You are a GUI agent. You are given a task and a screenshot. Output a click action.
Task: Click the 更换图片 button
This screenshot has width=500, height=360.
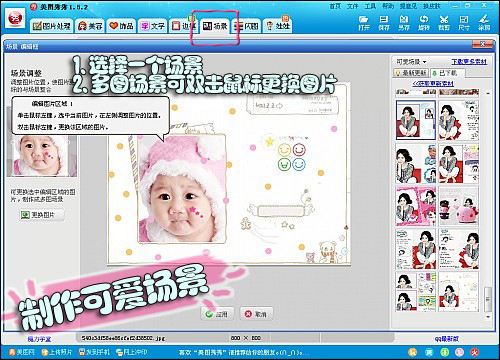pos(42,215)
